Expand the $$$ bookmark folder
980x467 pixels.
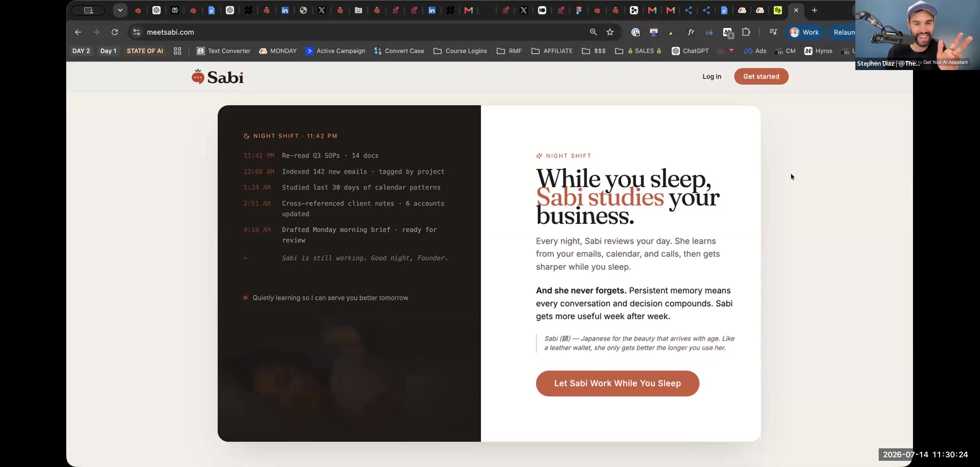point(594,51)
